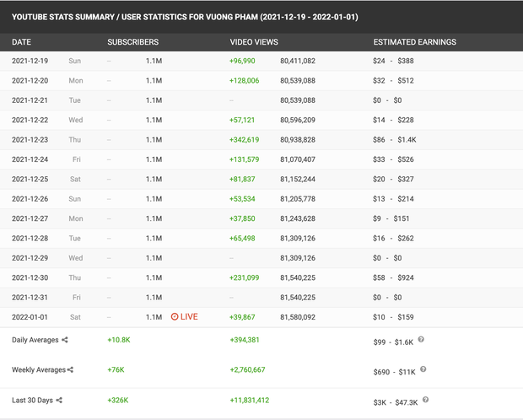Click view gain +131,579
Image resolution: width=523 pixels, height=420 pixels.
(244, 159)
